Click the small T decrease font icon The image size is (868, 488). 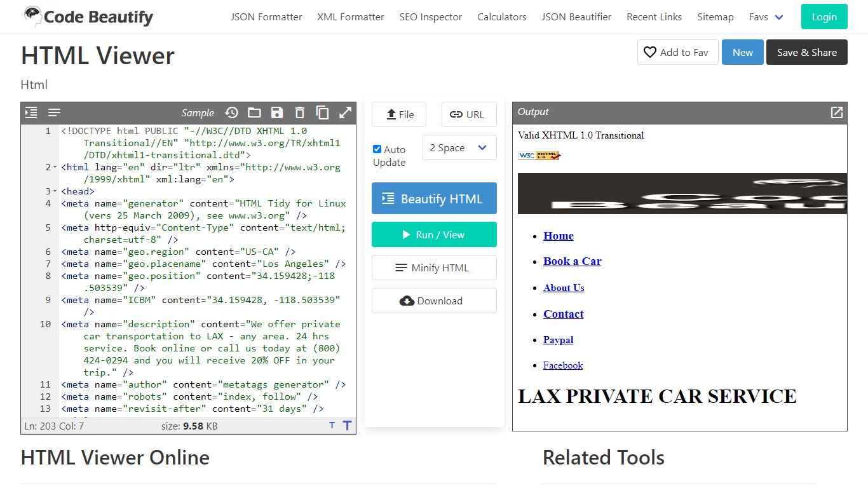point(332,426)
